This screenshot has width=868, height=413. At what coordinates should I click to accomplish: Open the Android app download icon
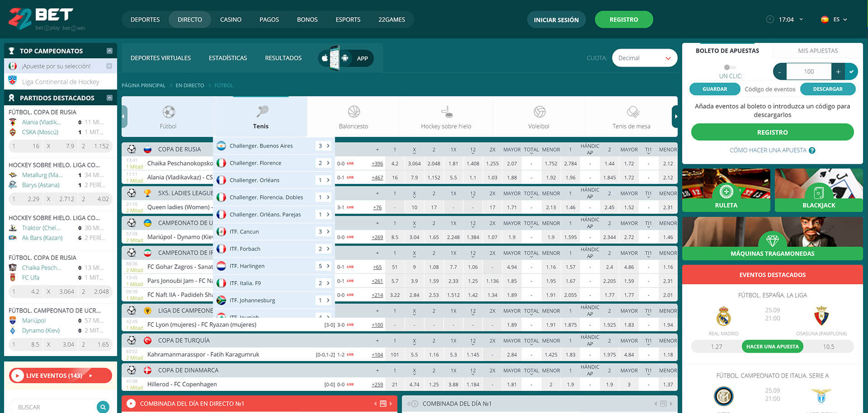tap(345, 58)
